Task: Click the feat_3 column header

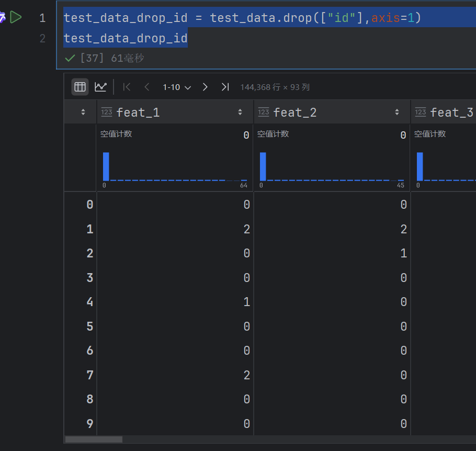Action: pos(444,112)
